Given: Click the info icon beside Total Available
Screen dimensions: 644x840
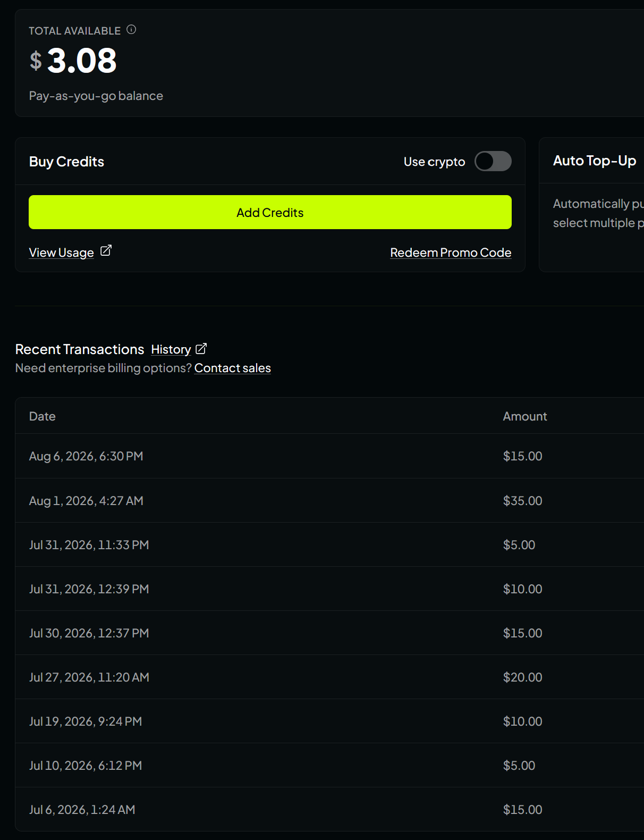Looking at the screenshot, I should (131, 30).
